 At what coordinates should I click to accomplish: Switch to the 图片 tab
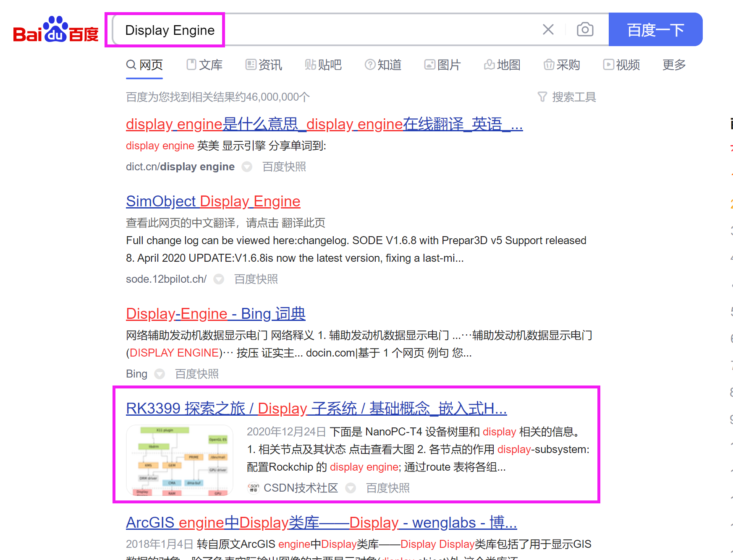click(442, 65)
